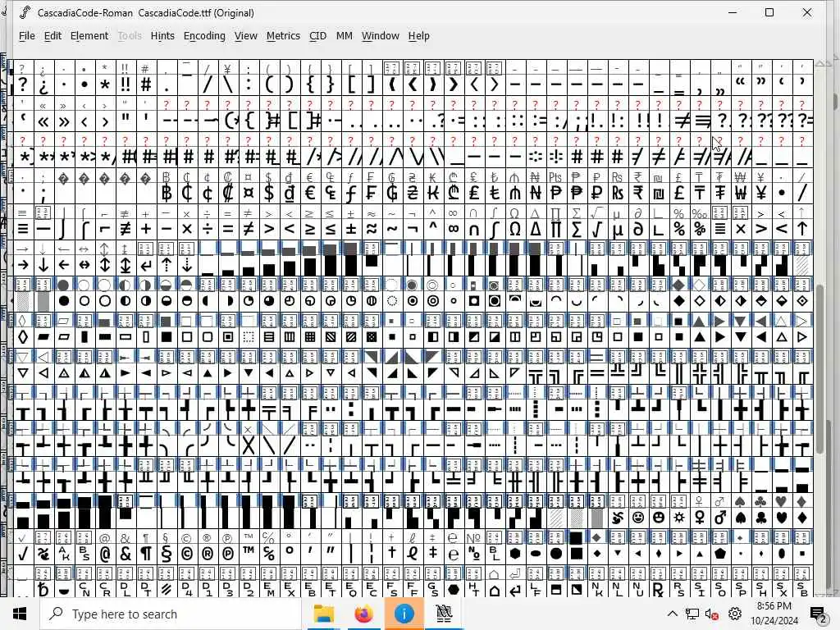Open the taskbar clock showing 8:56 PM
The height and width of the screenshot is (630, 840).
click(774, 614)
